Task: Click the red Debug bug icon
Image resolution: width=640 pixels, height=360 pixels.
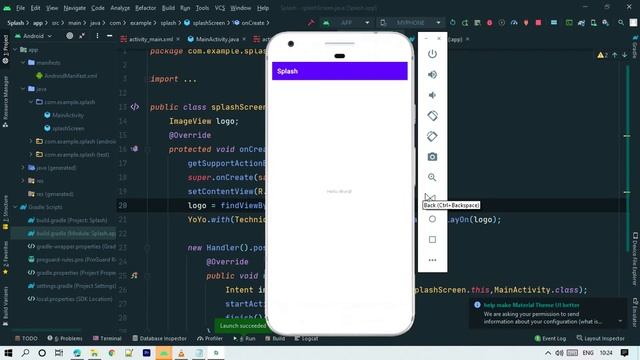Action: pyautogui.click(x=489, y=23)
